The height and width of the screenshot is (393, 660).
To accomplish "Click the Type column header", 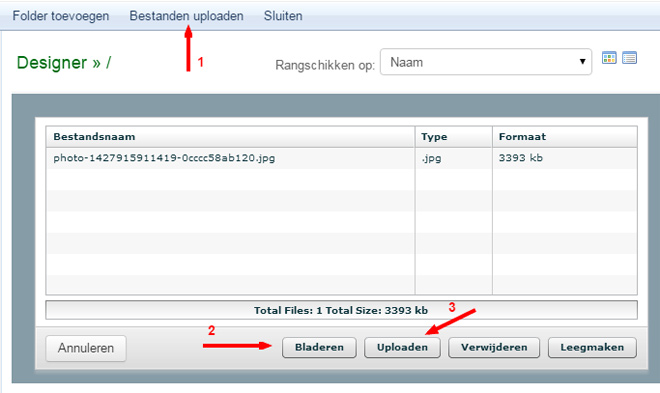I will click(454, 137).
